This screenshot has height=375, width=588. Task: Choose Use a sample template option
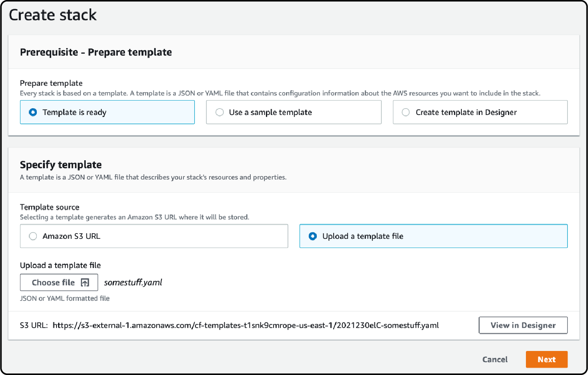pyautogui.click(x=294, y=112)
